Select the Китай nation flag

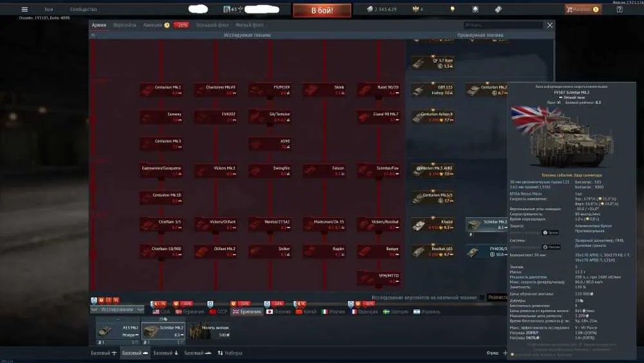click(306, 311)
